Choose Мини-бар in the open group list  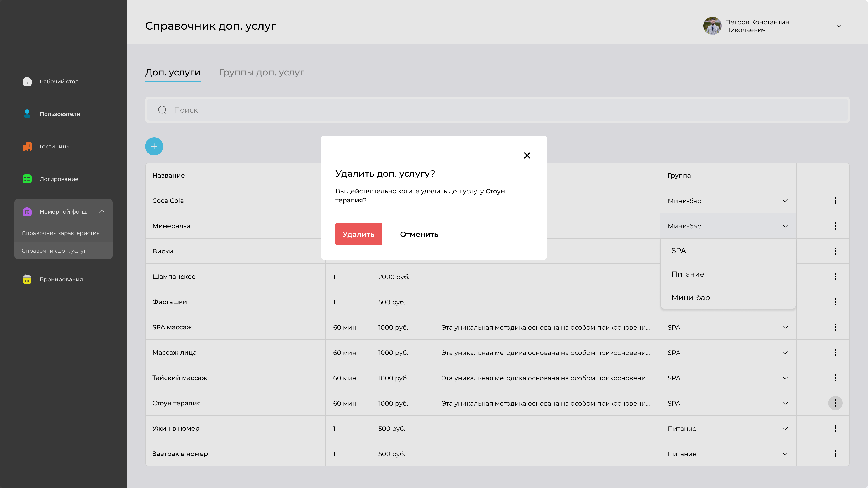point(728,297)
